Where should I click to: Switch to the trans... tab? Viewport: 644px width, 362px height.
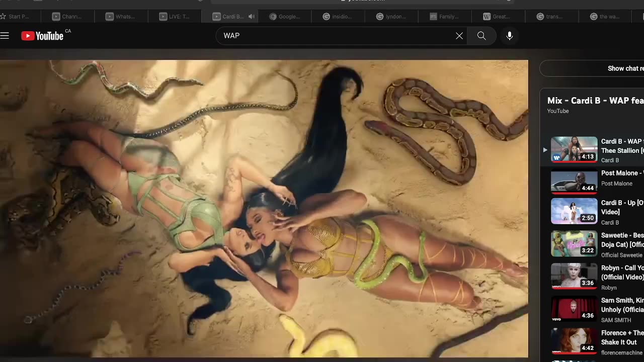551,17
